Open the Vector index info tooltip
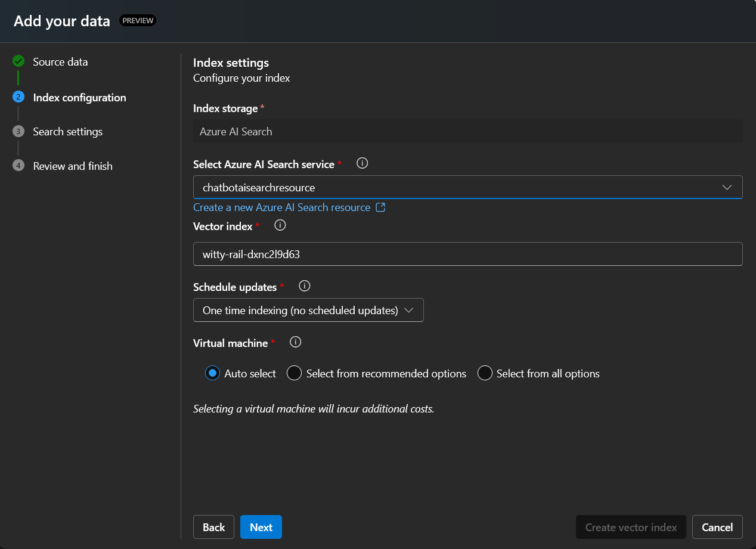756x549 pixels. click(x=280, y=225)
